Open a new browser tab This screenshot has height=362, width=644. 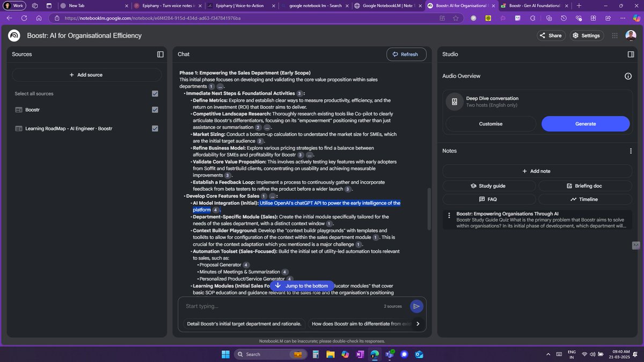click(x=579, y=5)
